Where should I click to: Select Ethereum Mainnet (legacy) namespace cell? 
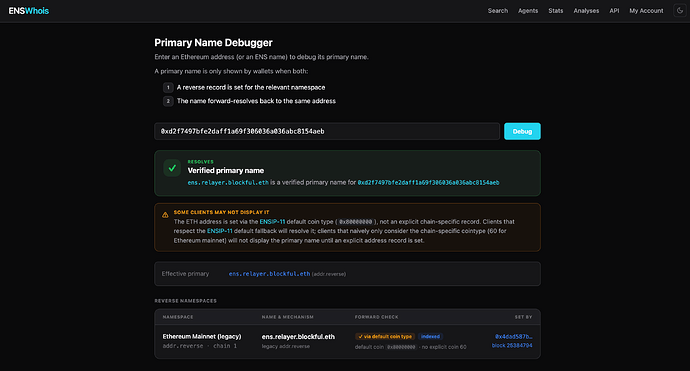click(202, 336)
